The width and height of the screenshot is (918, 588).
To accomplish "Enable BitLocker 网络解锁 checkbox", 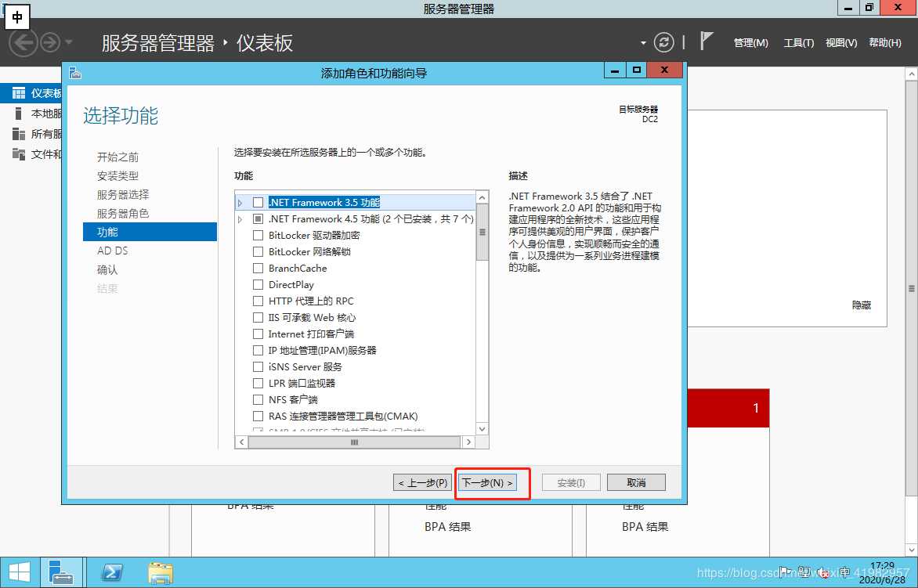I will 258,251.
